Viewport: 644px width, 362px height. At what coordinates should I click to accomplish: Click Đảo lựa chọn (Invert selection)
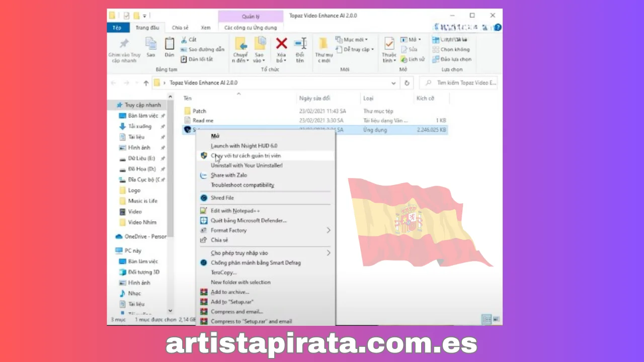[452, 59]
